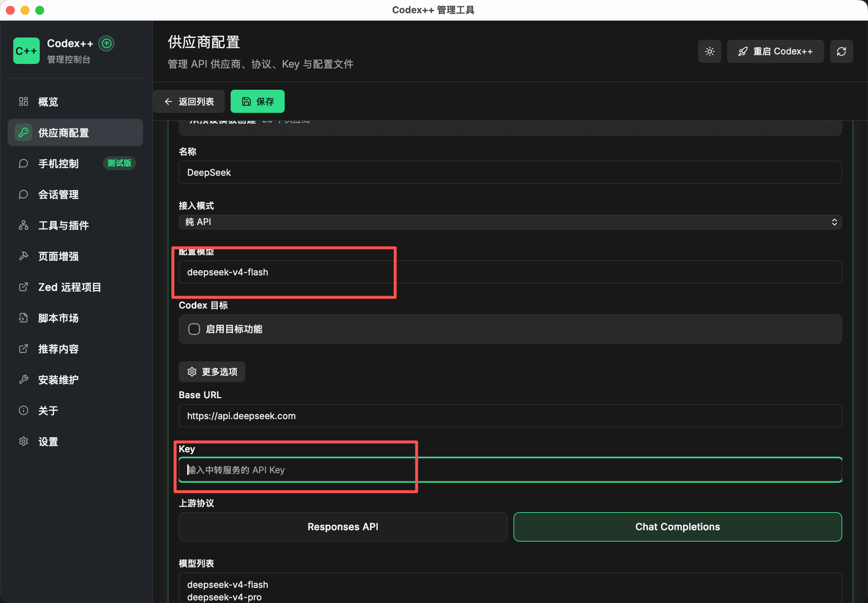Image resolution: width=868 pixels, height=603 pixels.
Task: Click the rocket icon in 重启 Codex++
Action: [743, 51]
